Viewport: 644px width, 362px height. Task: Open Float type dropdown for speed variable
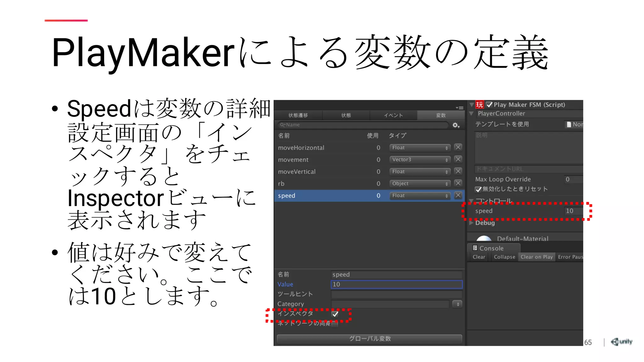(420, 195)
